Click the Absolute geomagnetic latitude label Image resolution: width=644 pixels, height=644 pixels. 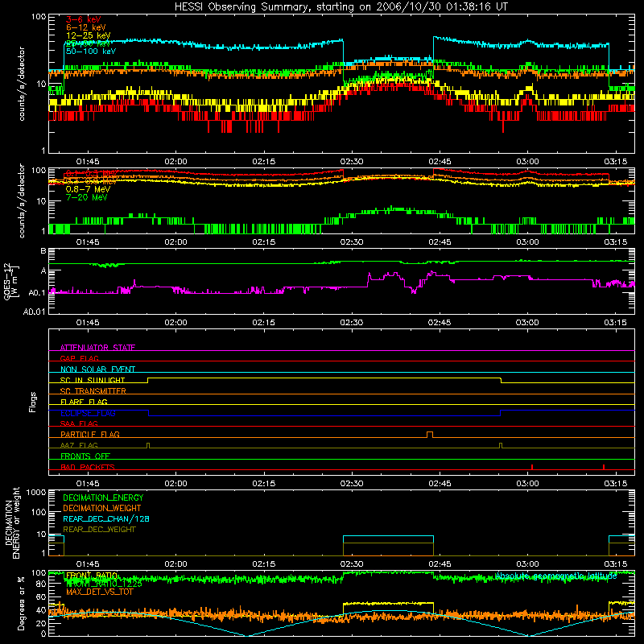(555, 576)
